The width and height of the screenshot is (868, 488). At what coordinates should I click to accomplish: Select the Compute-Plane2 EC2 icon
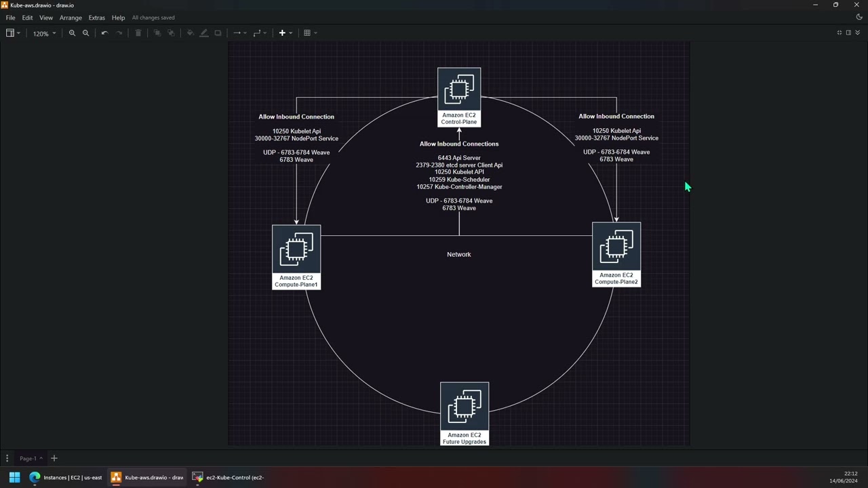[616, 254]
